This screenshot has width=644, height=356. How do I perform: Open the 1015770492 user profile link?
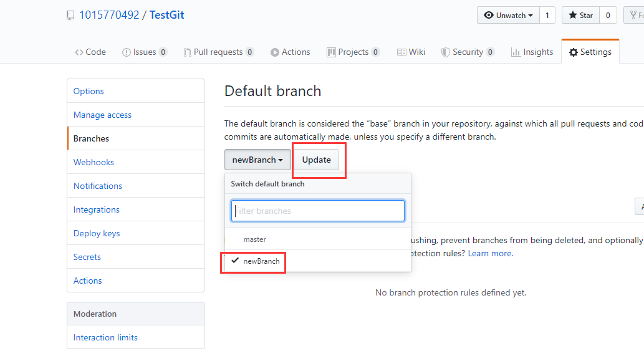[x=109, y=15]
